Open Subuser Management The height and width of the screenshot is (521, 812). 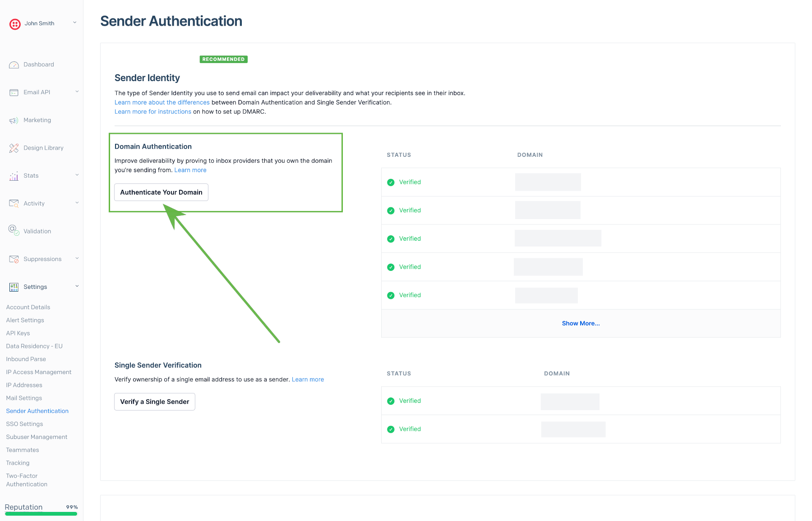37,437
